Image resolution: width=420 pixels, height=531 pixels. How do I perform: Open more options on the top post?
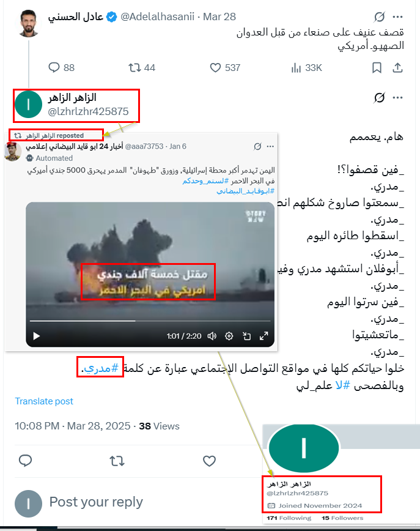coord(397,17)
